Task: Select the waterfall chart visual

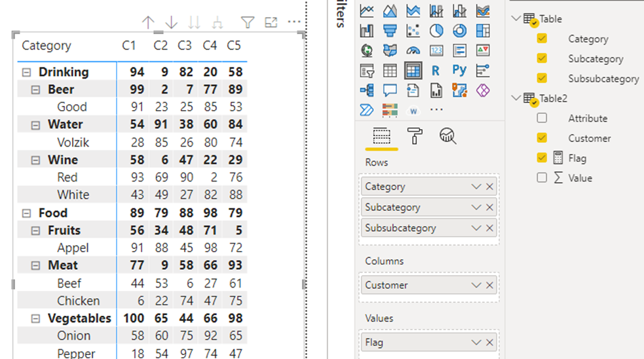Action: point(367,30)
